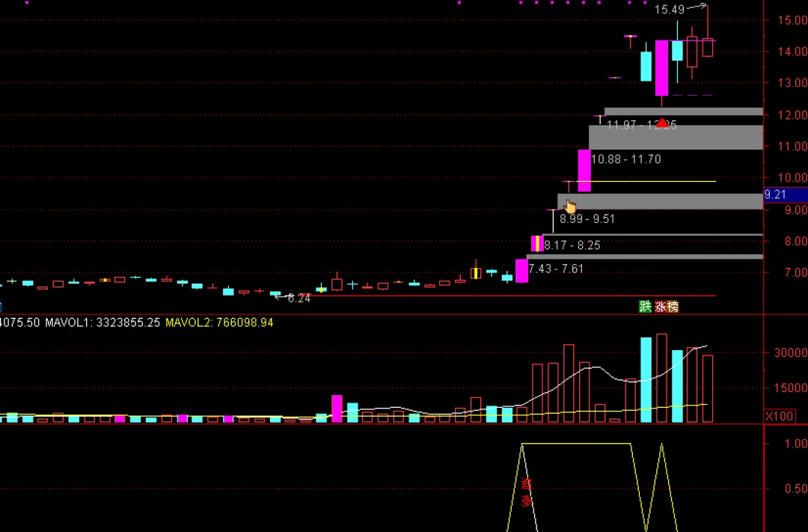Click the 7.00 price axis label
Image resolution: width=808 pixels, height=532 pixels.
coord(795,272)
